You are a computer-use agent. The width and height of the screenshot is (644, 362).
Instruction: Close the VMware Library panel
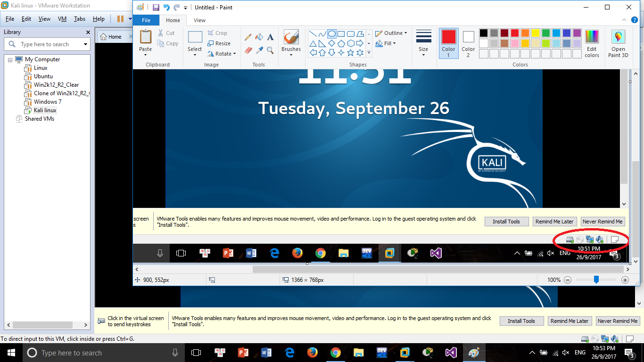pyautogui.click(x=88, y=32)
